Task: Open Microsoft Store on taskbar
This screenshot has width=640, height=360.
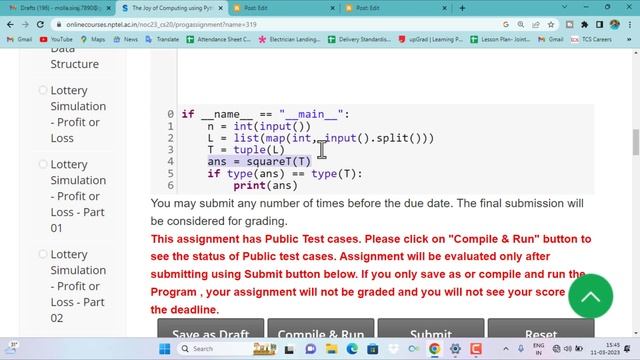Action: [372, 349]
